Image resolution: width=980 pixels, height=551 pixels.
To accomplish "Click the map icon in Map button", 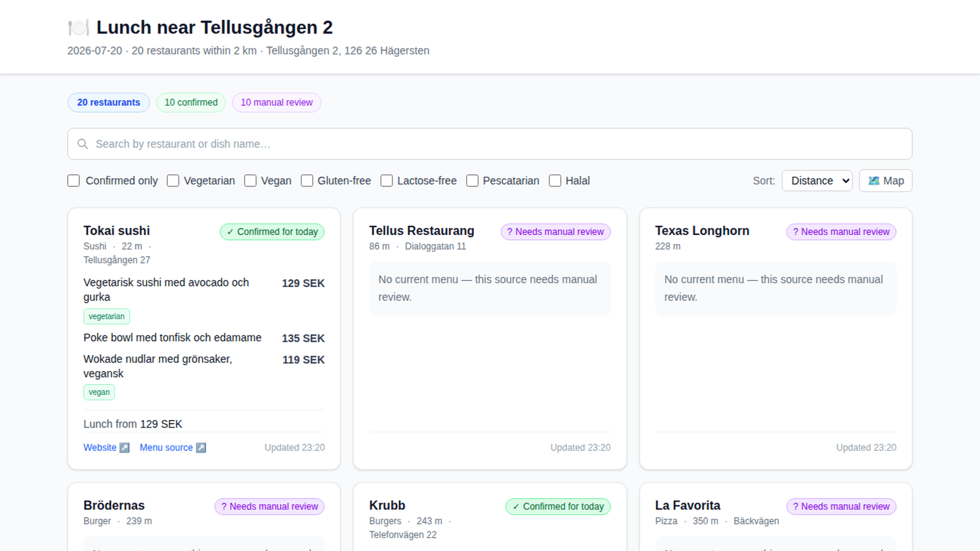I will coord(874,181).
